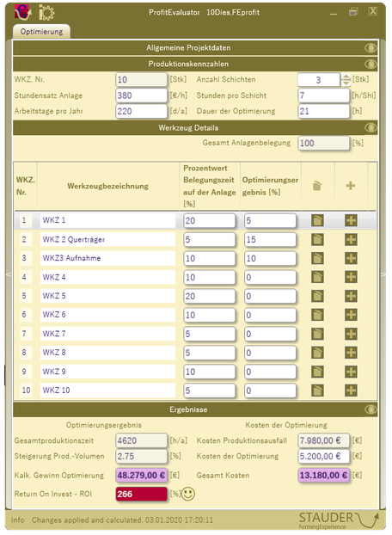Add a row after WKZ 9
Viewport: 392px width, 535px height.
pyautogui.click(x=351, y=372)
